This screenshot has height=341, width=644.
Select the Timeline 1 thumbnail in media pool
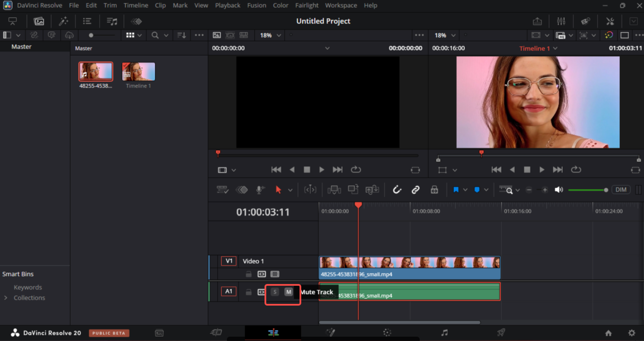[x=138, y=72]
